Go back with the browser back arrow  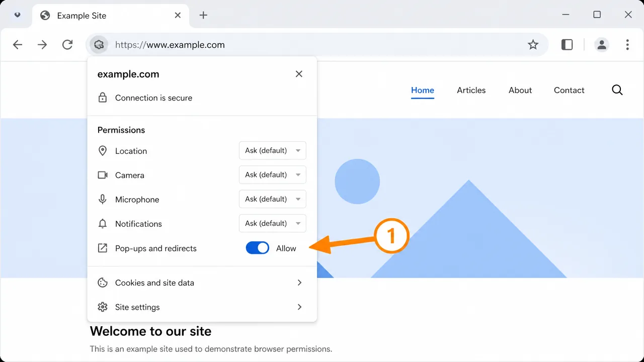coord(18,45)
